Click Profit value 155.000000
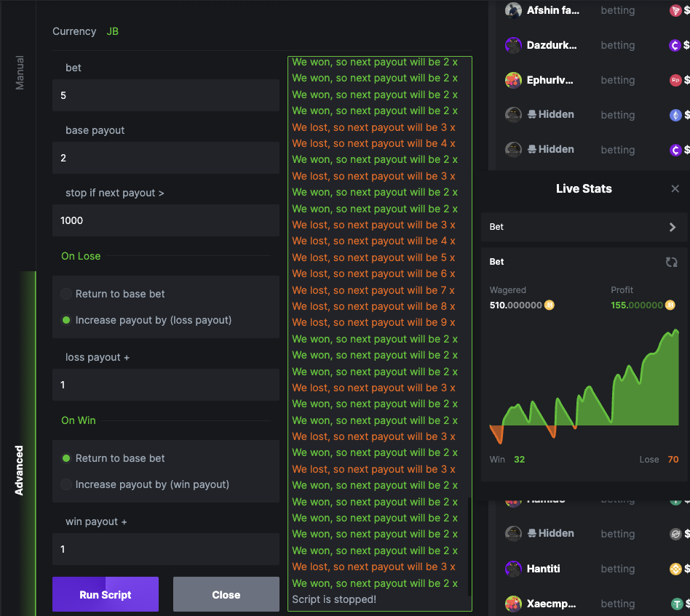 (637, 305)
